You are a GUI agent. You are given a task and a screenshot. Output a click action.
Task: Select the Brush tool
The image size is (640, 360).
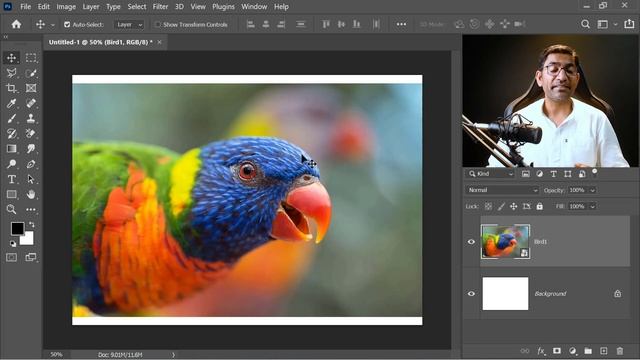click(11, 118)
